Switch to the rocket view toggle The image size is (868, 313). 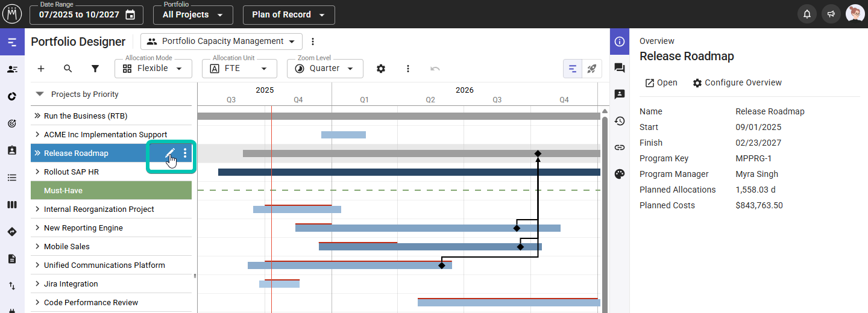[592, 69]
